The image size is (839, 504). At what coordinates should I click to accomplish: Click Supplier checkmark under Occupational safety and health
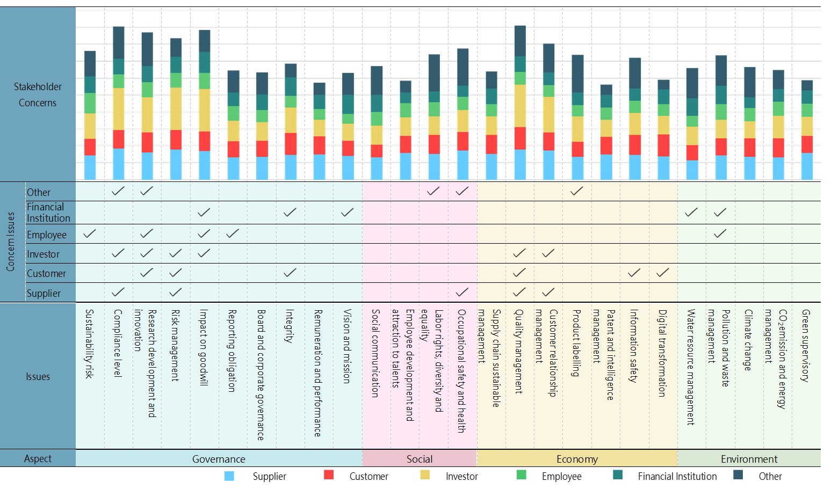click(x=462, y=292)
